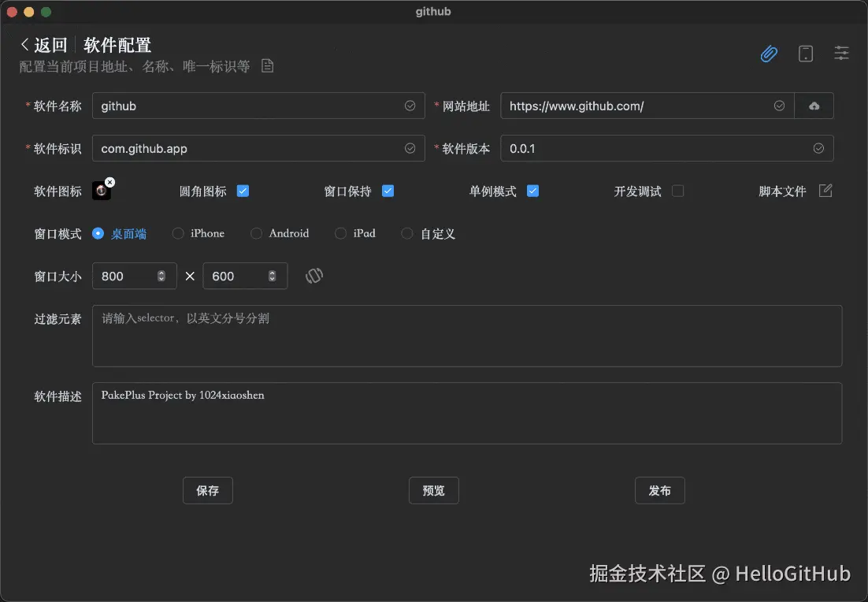Focus the 过滤元素 selector text area
Screen dimensions: 868x602
click(467, 336)
